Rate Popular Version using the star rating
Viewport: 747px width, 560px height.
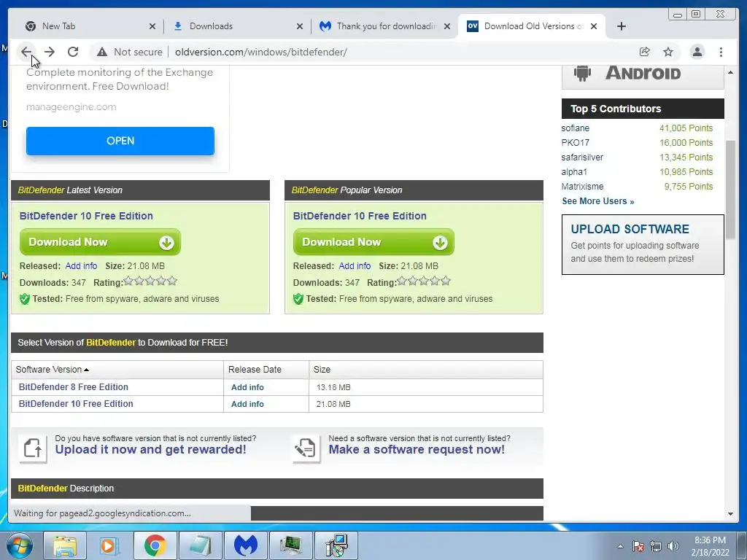(x=424, y=281)
